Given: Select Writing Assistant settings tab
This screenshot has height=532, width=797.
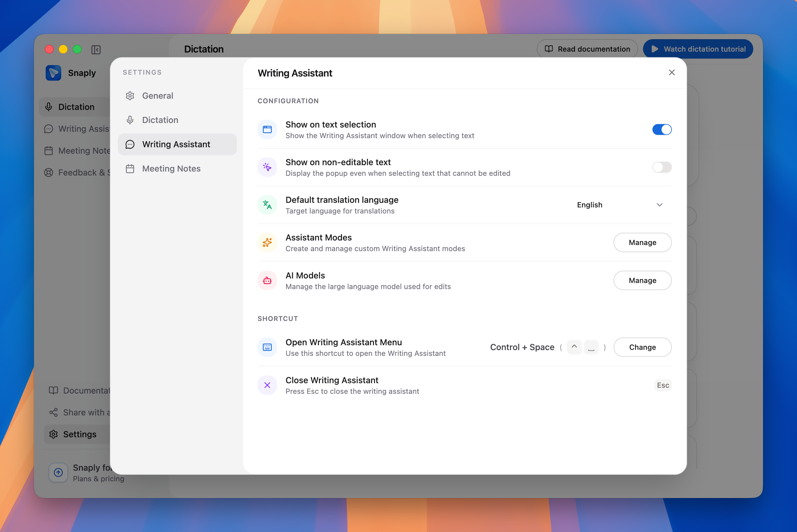Looking at the screenshot, I should [x=177, y=144].
